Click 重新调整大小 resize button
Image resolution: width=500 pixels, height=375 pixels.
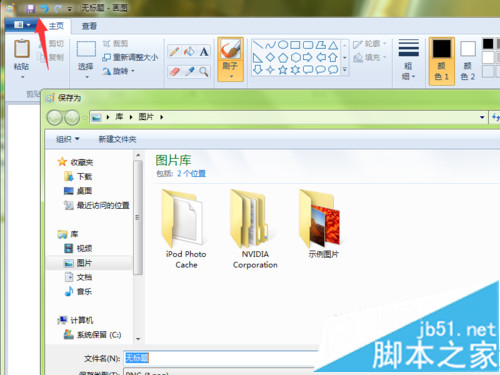[130, 57]
